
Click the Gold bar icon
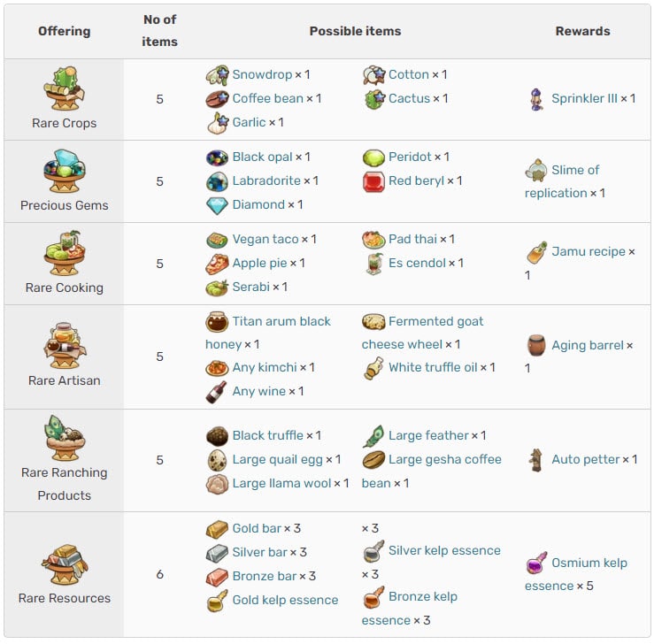(217, 529)
